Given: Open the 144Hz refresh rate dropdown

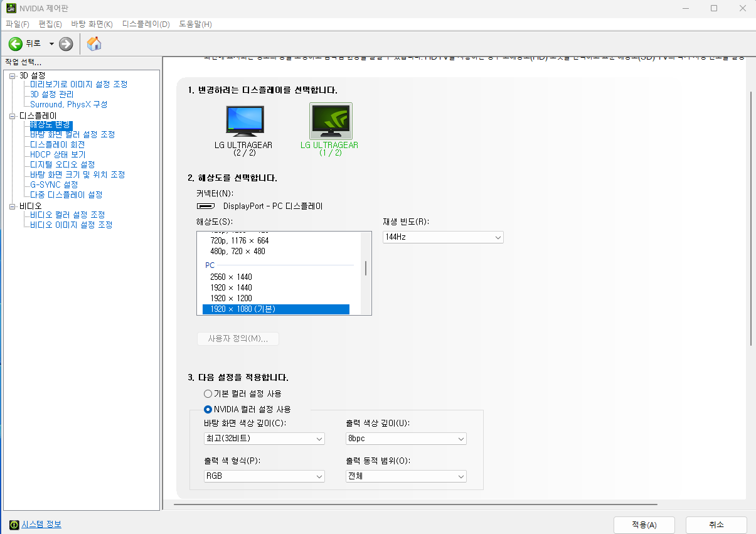Looking at the screenshot, I should click(x=443, y=237).
